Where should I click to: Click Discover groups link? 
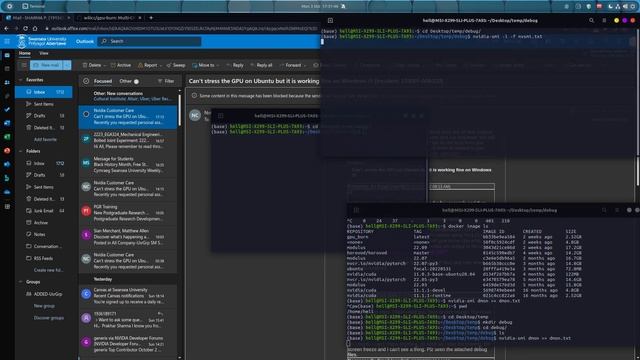point(49,318)
